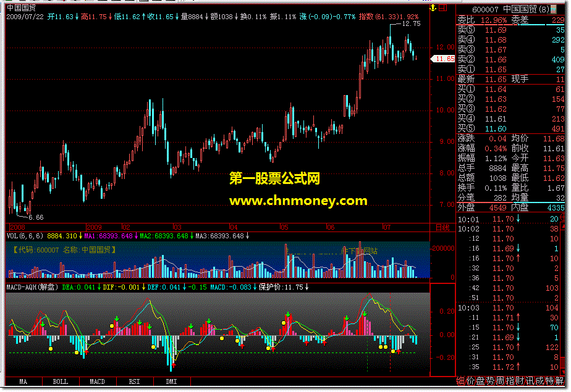Open the 特 tab in the quote panel
This screenshot has height=392, width=571.
(x=549, y=381)
